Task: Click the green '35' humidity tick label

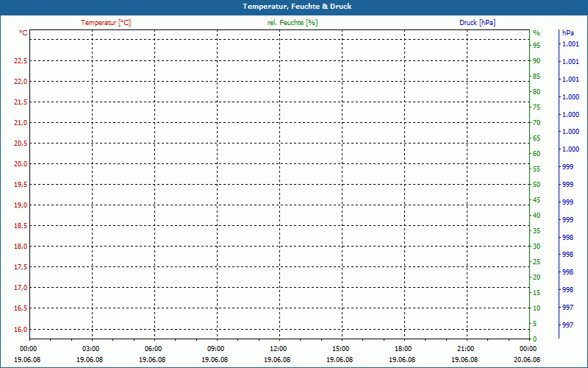Action: (x=537, y=231)
